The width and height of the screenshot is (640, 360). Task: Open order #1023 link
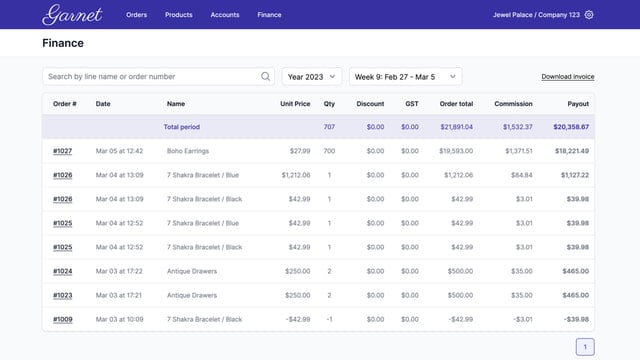62,295
